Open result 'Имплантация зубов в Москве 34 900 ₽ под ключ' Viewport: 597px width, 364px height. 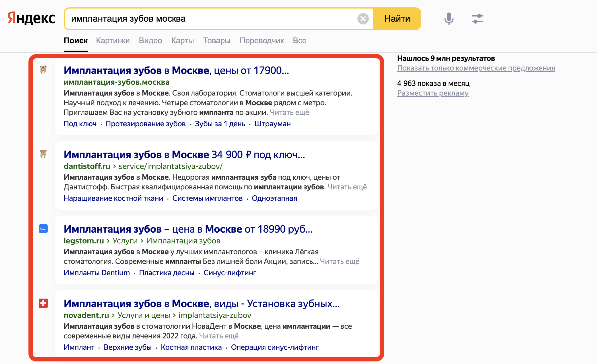(x=184, y=154)
